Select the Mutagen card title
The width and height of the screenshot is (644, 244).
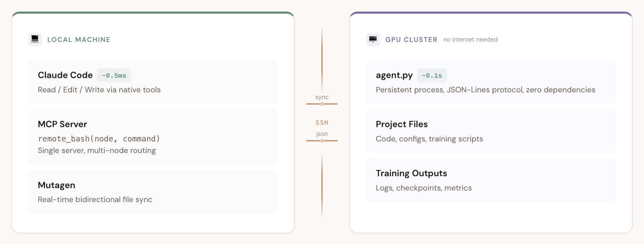(57, 185)
